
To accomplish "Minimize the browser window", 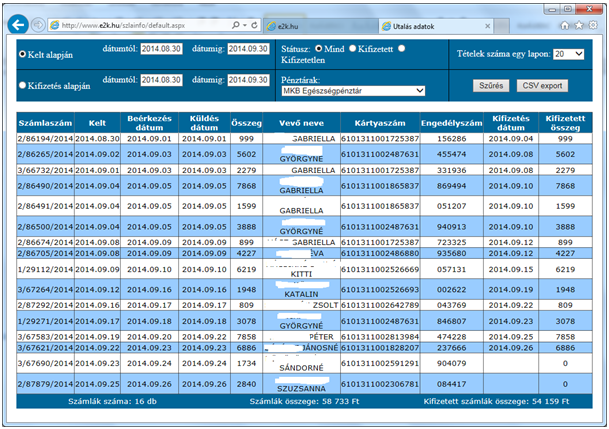I will [553, 9].
